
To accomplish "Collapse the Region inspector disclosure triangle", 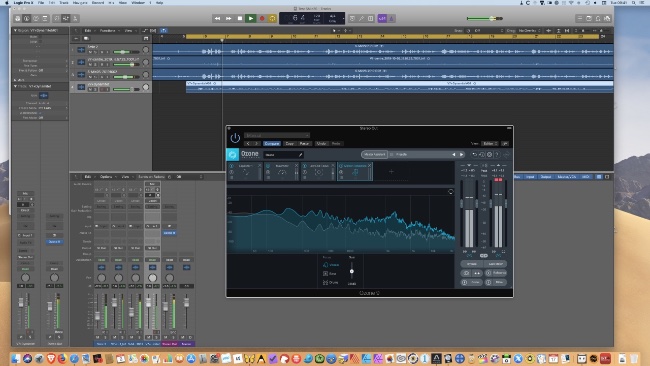I will pyautogui.click(x=15, y=31).
